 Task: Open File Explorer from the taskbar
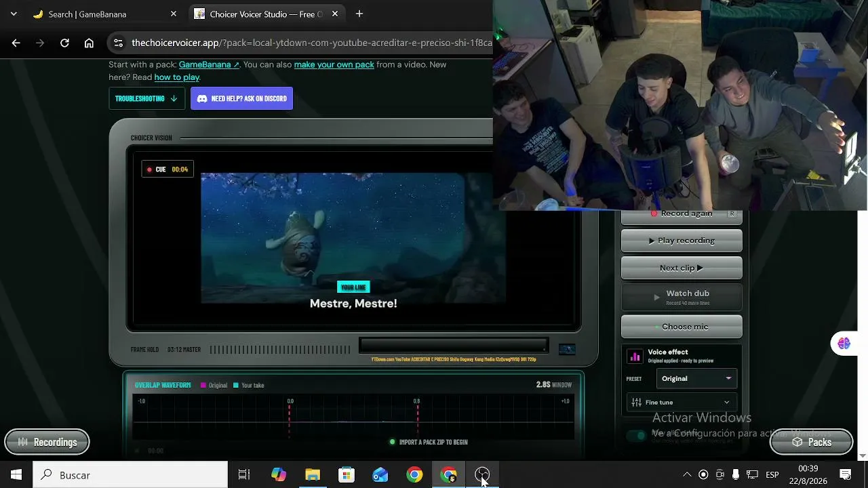click(313, 474)
